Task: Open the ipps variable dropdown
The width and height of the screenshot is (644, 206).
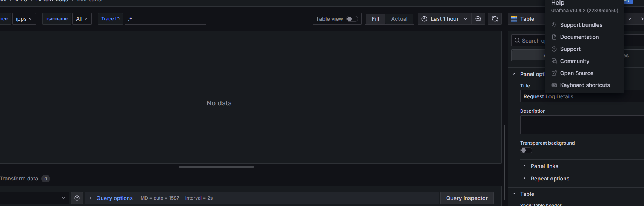Action: tap(24, 19)
